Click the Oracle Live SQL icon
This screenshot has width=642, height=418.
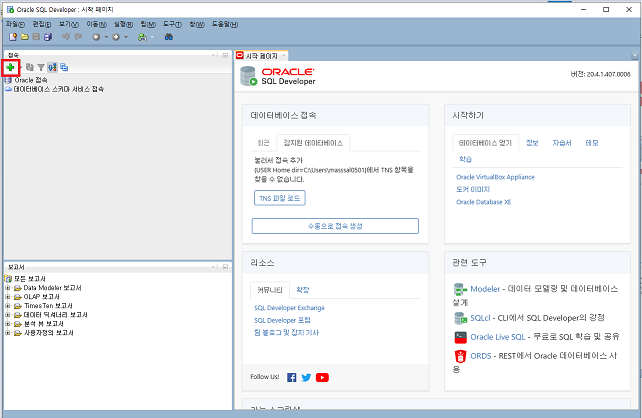[x=461, y=337]
